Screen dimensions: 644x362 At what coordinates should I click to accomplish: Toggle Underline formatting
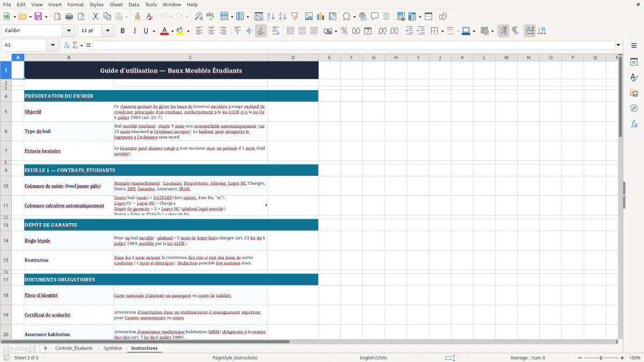146,31
